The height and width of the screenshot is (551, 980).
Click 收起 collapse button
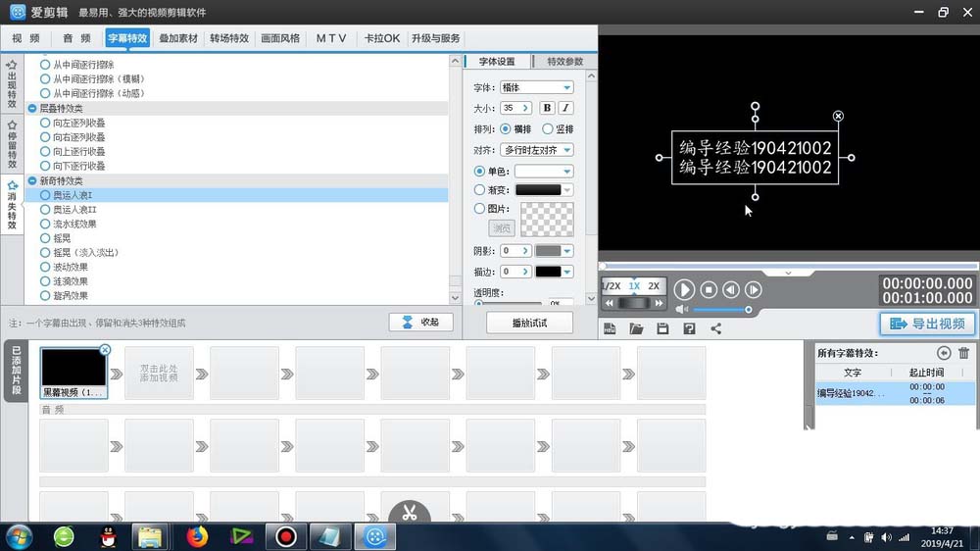coord(420,323)
